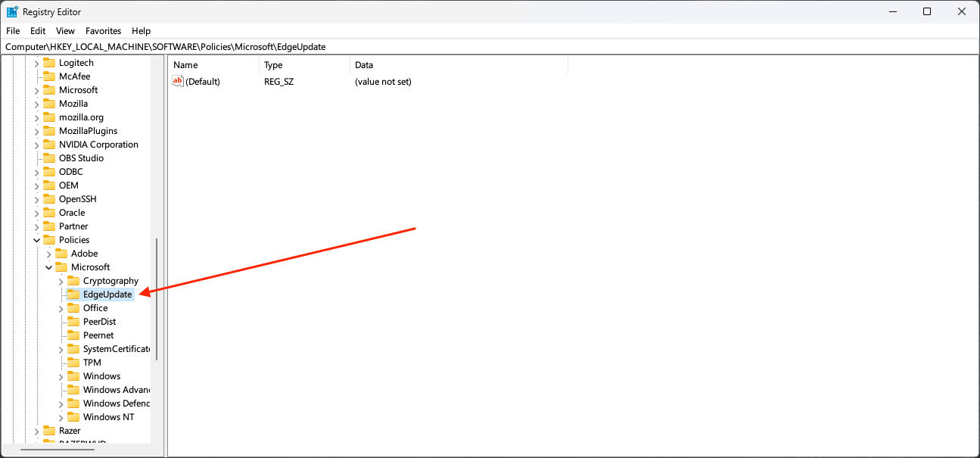Sort values by the Type column header
This screenshot has height=458, width=980.
[304, 65]
